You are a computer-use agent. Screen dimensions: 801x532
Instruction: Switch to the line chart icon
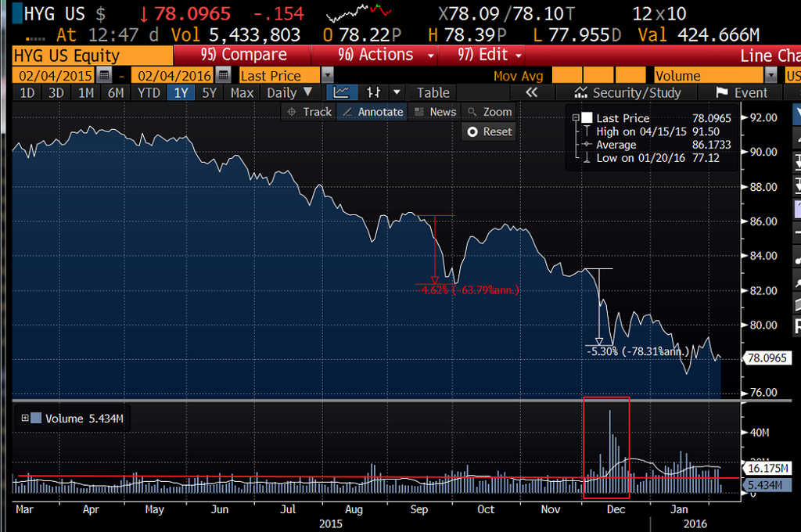(341, 92)
